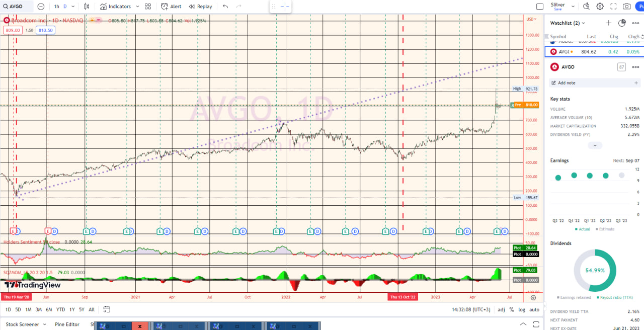This screenshot has height=330, width=644.
Task: Open the AVGO symbol search box
Action: click(17, 7)
